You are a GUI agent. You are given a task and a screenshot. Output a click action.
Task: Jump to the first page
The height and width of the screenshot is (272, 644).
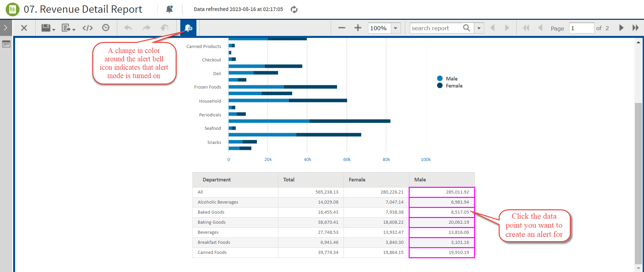(526, 28)
